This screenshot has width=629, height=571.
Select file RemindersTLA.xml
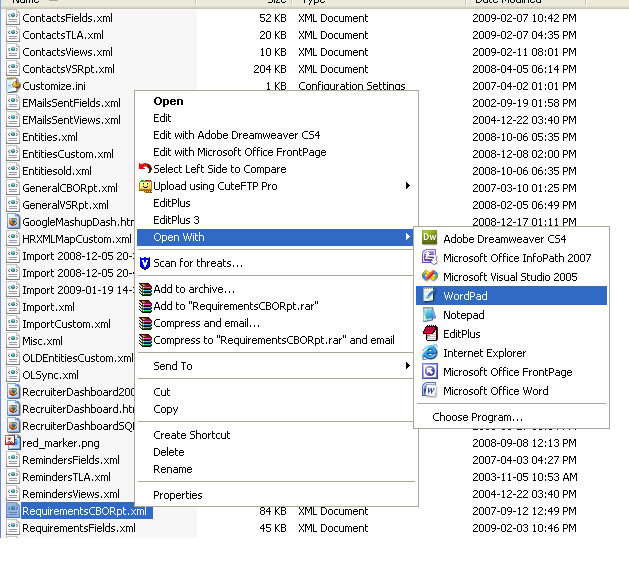pyautogui.click(x=66, y=477)
